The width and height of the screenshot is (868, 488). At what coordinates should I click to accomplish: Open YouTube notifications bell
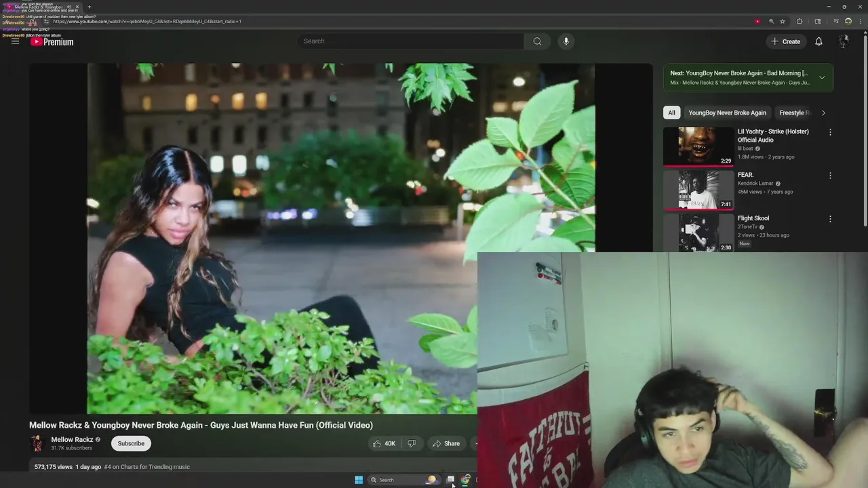(818, 41)
